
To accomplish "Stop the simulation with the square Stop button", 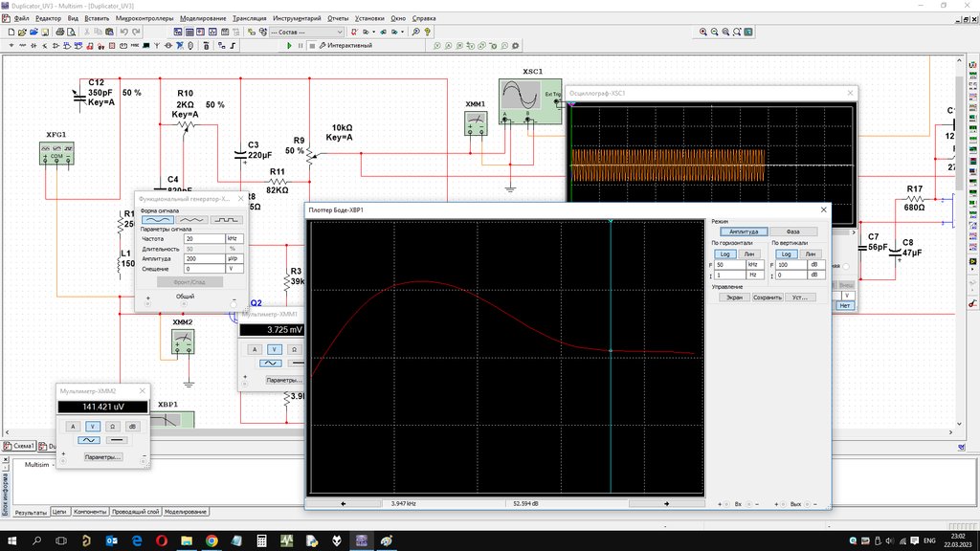I will click(x=312, y=46).
